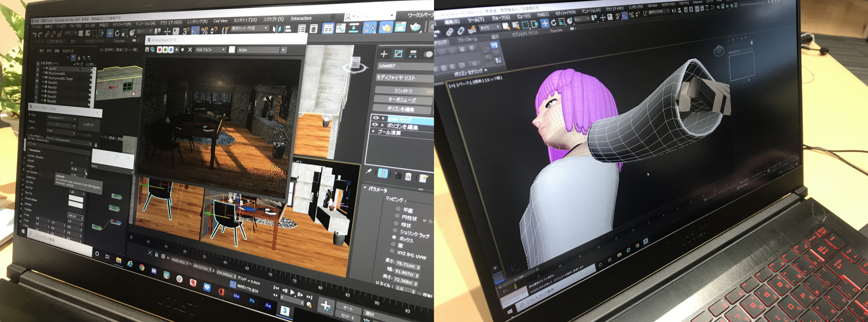Image resolution: width=868 pixels, height=322 pixels.
Task: Open RGBA dropdown in ActiveShade window
Action: pos(262,50)
